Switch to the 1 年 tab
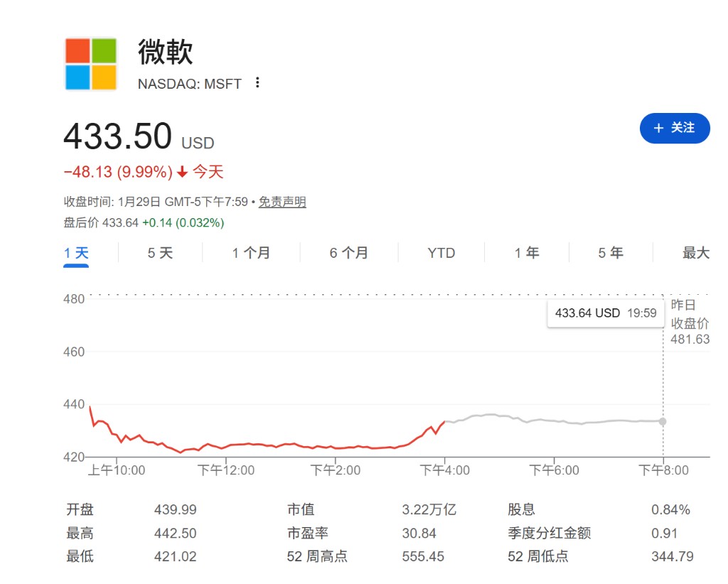The width and height of the screenshot is (728, 584). 527,253
